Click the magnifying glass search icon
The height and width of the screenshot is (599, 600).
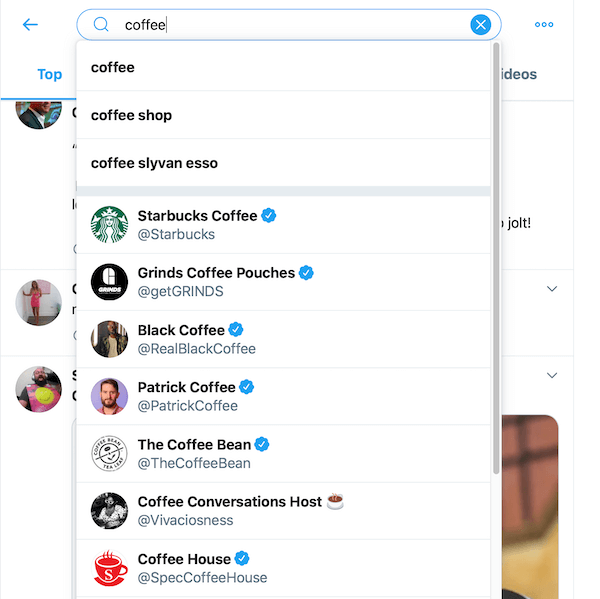point(101,25)
